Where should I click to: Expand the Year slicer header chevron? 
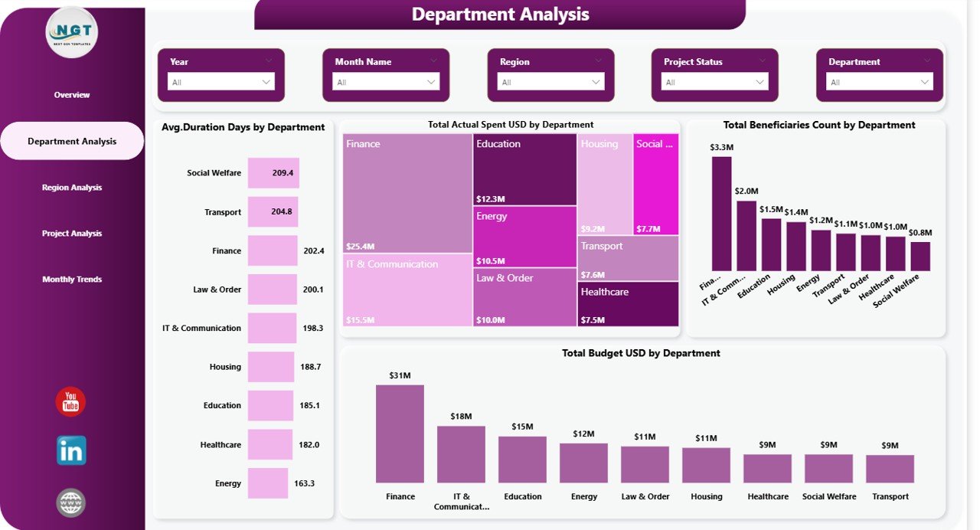coord(269,61)
